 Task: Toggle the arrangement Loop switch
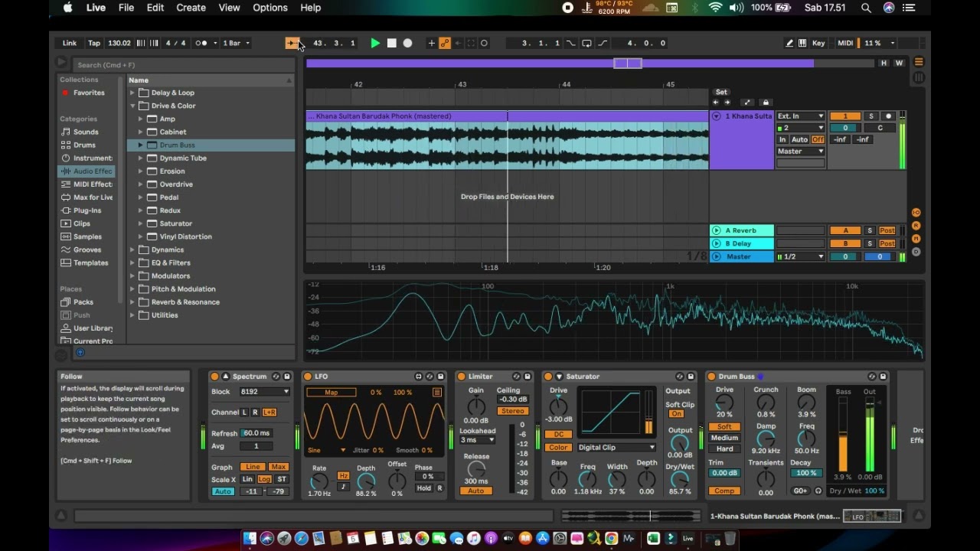[586, 43]
